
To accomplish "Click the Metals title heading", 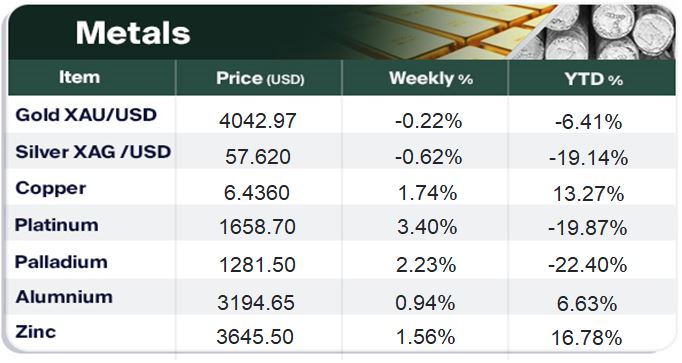I will [x=133, y=33].
